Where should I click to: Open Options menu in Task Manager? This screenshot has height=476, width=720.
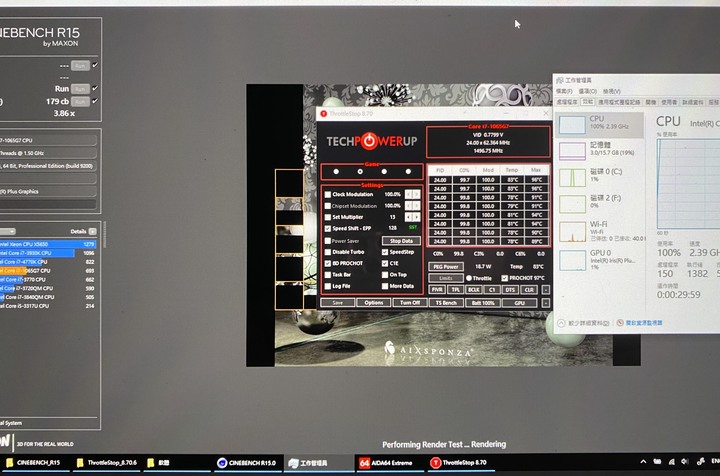point(587,91)
